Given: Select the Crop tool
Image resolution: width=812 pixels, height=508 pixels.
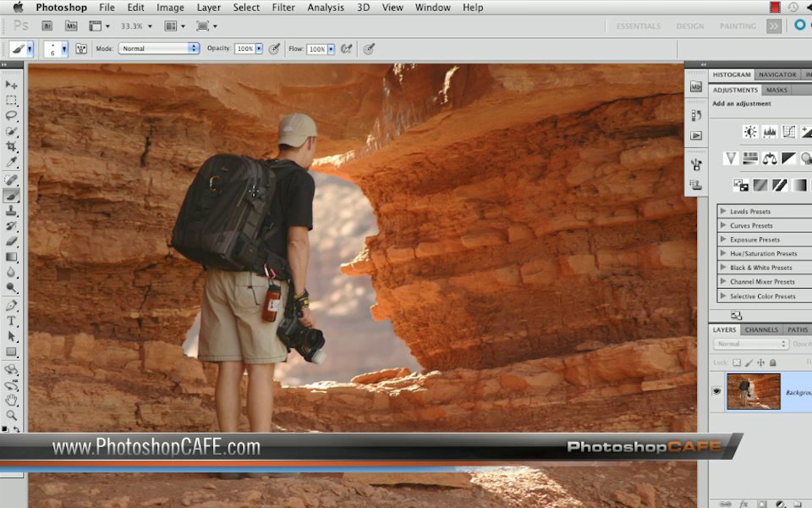Looking at the screenshot, I should (x=11, y=146).
